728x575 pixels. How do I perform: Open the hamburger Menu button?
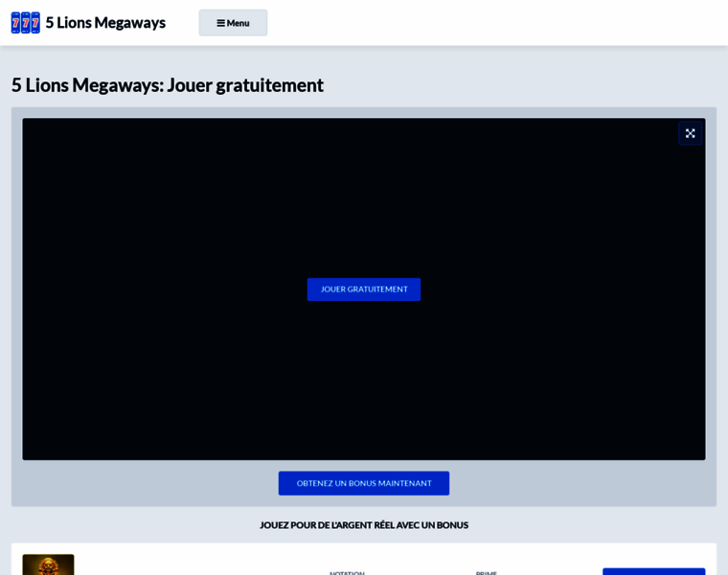[x=233, y=23]
